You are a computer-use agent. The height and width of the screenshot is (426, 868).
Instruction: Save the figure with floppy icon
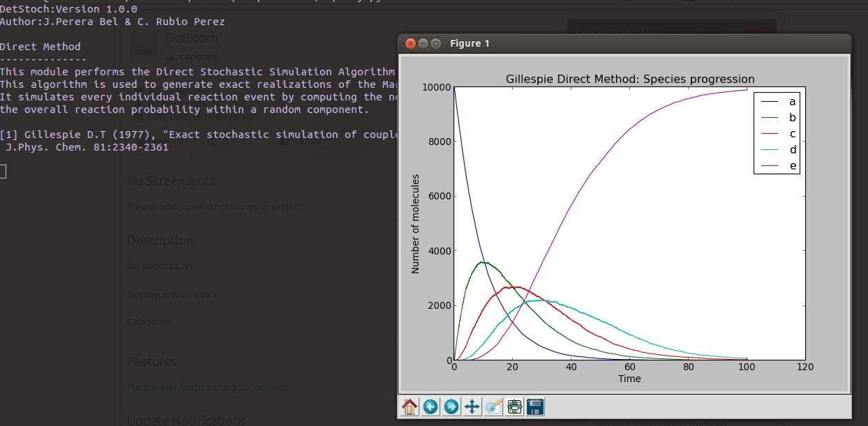pos(535,406)
